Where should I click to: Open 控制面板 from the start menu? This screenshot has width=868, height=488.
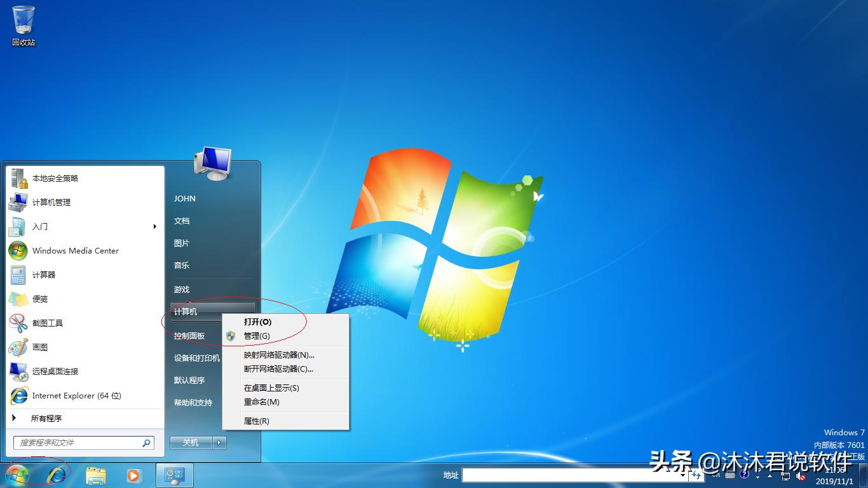189,335
